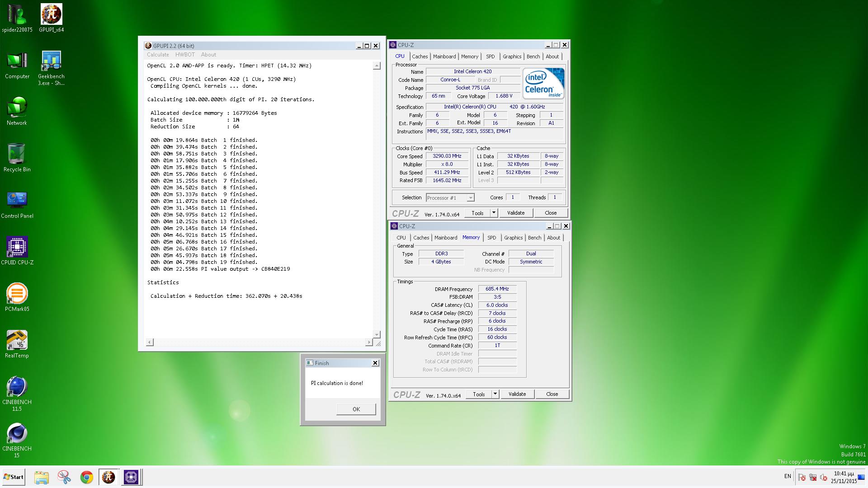Open the spider220075 desktop icon
The image size is (868, 488).
[17, 18]
